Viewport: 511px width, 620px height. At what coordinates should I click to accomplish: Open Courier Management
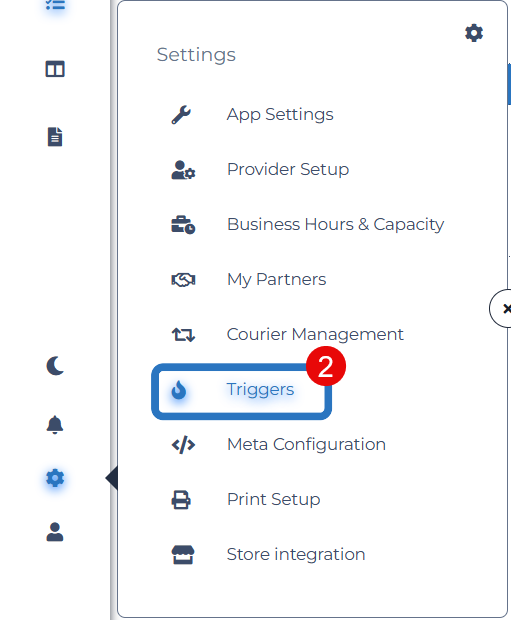coord(315,334)
